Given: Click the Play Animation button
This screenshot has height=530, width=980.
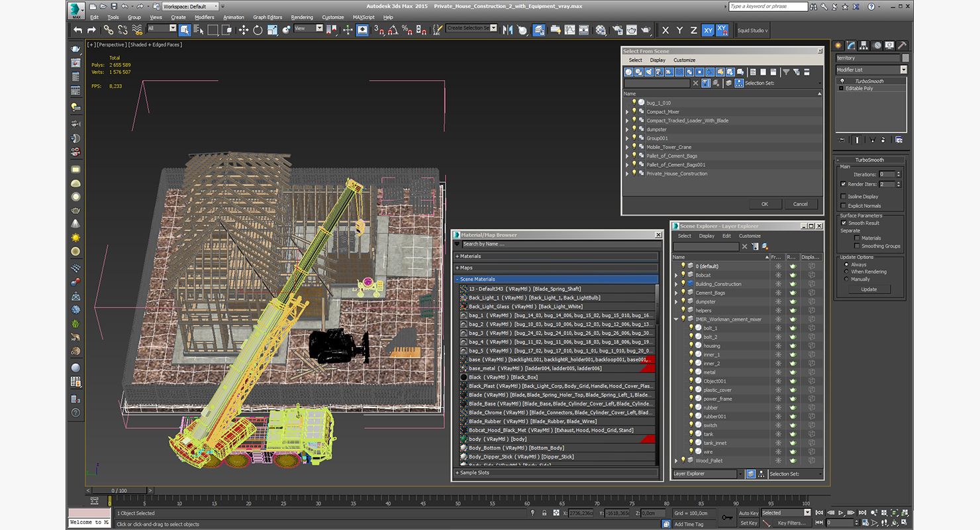Looking at the screenshot, I should point(841,513).
